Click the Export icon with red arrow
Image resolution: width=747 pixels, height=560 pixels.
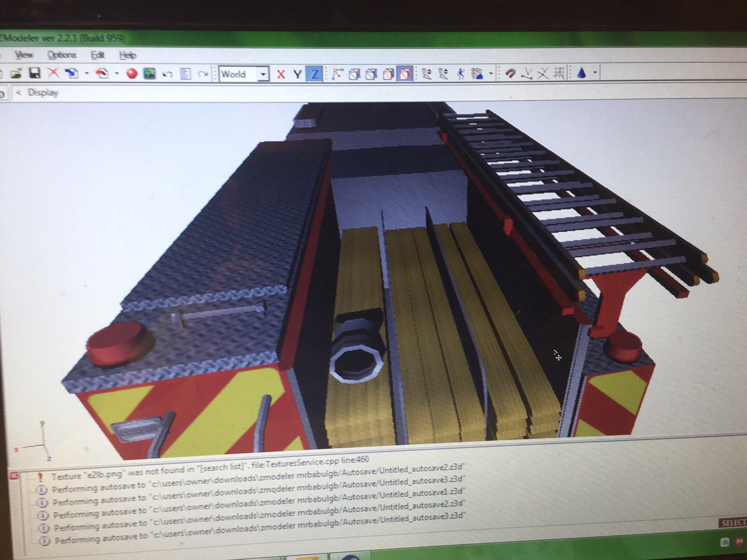[102, 74]
